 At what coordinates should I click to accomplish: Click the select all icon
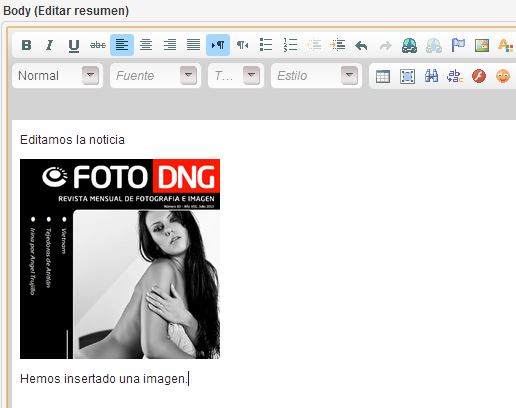(407, 76)
